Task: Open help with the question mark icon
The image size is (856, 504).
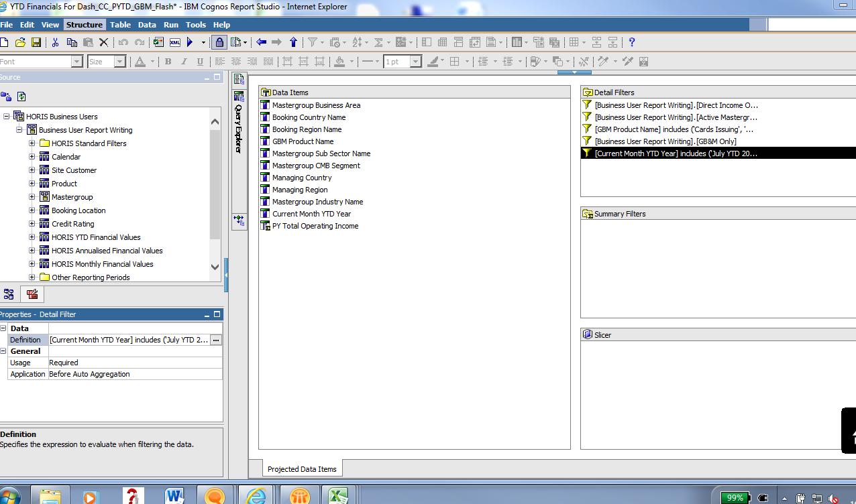Action: click(631, 42)
